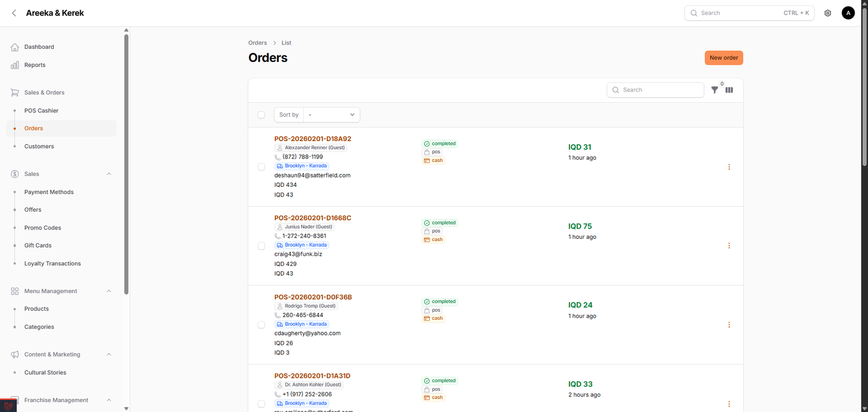Viewport: 868px width, 412px height.
Task: Open actions menu for order POS-20260201-D0F36B
Action: point(729,325)
